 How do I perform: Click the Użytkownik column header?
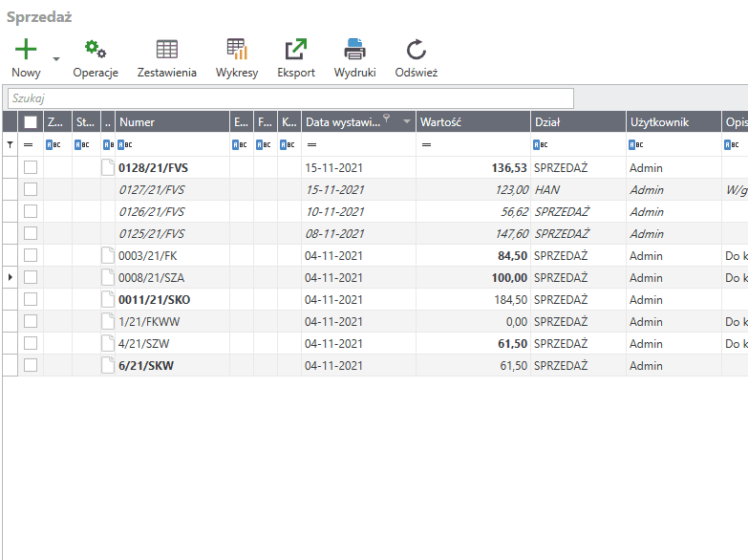[x=672, y=122]
